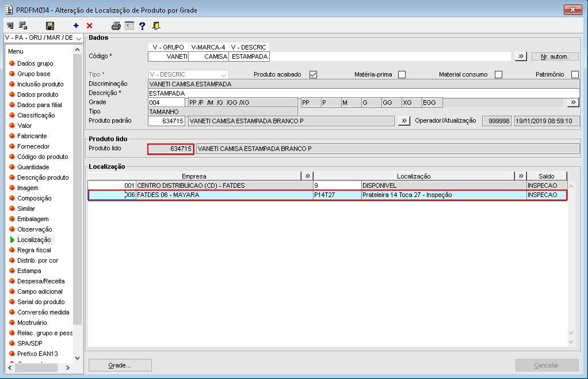Open Inclusão produto menu item
Screen dimensions: 588x379
(40, 84)
